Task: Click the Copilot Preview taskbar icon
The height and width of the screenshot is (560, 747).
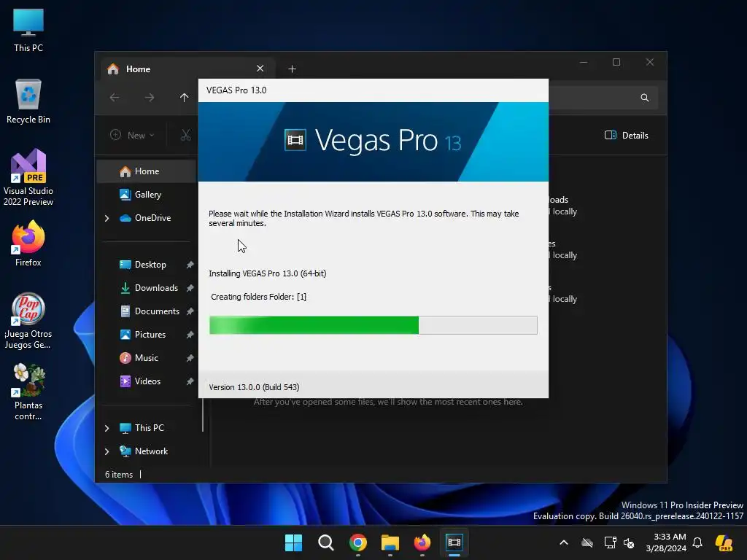Action: (724, 542)
